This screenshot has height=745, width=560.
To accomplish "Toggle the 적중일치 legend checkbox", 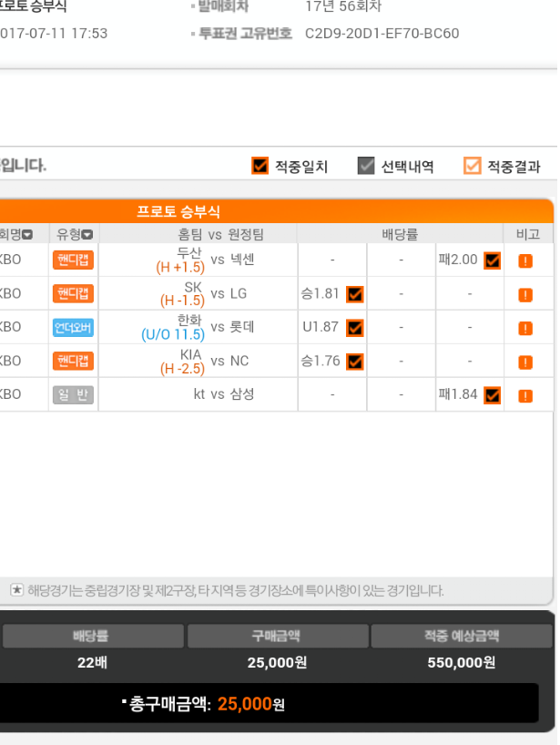I will click(260, 166).
